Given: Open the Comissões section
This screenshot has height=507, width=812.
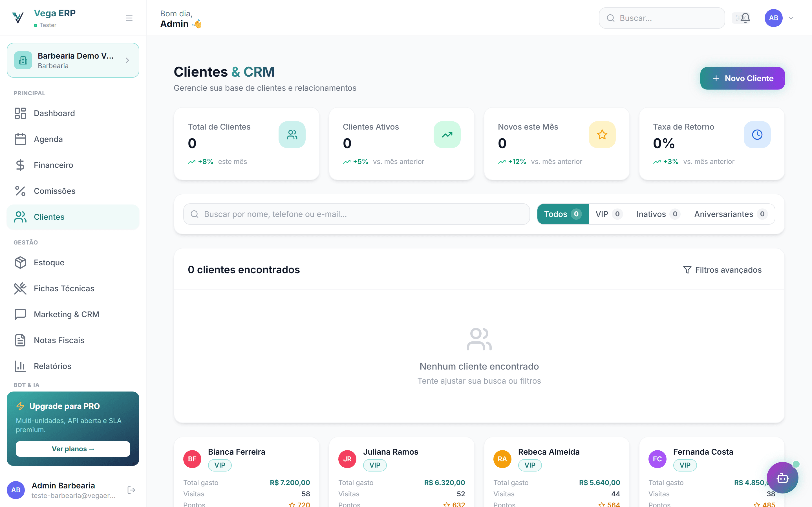Looking at the screenshot, I should tap(54, 191).
